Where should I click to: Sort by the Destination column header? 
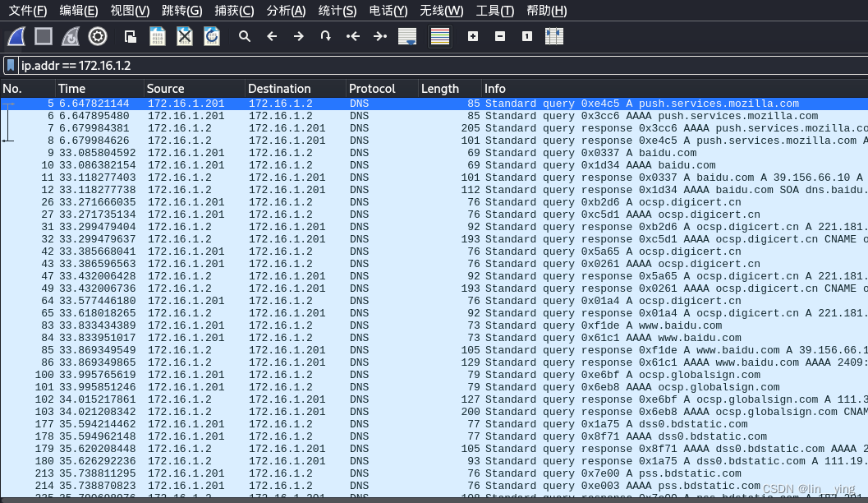pyautogui.click(x=295, y=89)
